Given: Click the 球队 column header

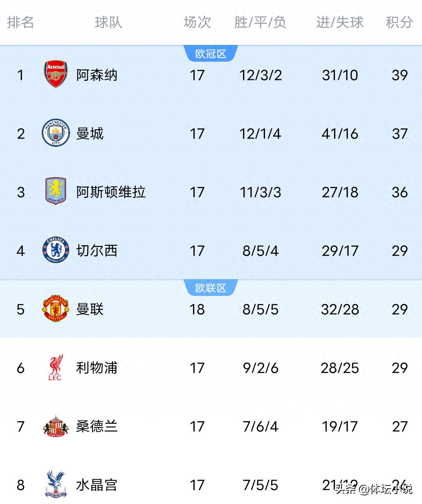Looking at the screenshot, I should [108, 22].
